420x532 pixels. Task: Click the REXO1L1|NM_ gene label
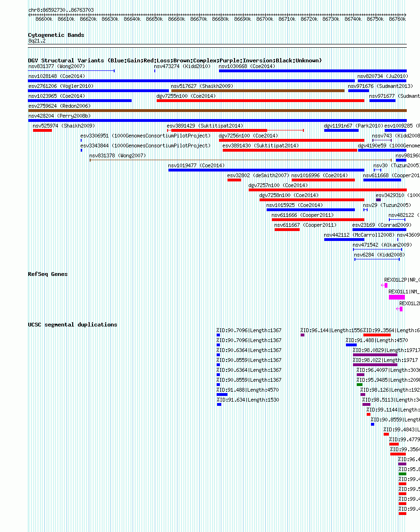tap(404, 292)
